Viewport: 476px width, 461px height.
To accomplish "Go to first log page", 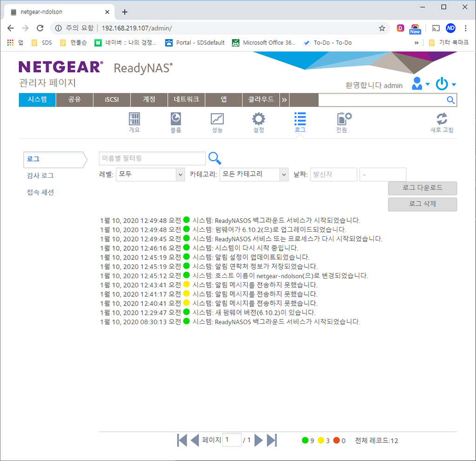I will pos(182,440).
